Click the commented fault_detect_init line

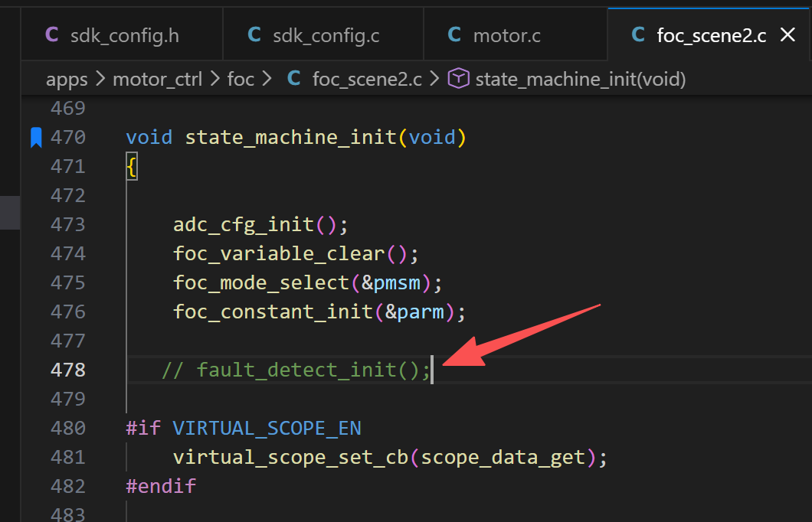tap(296, 370)
